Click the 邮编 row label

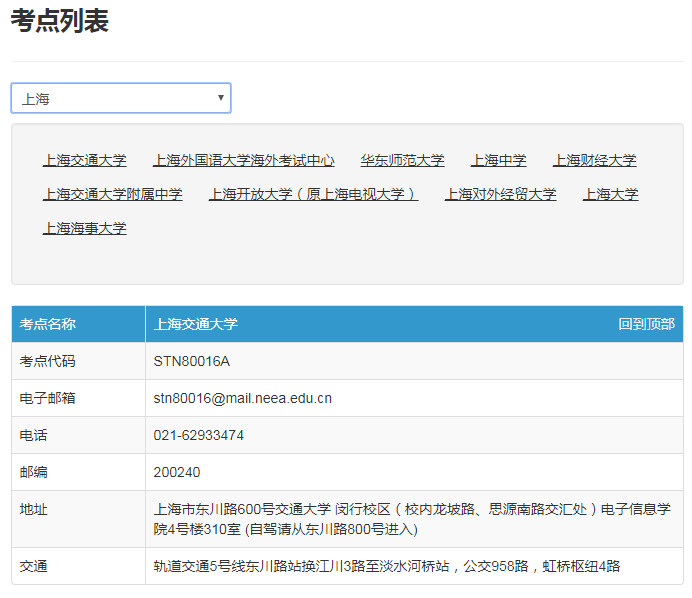tap(34, 472)
